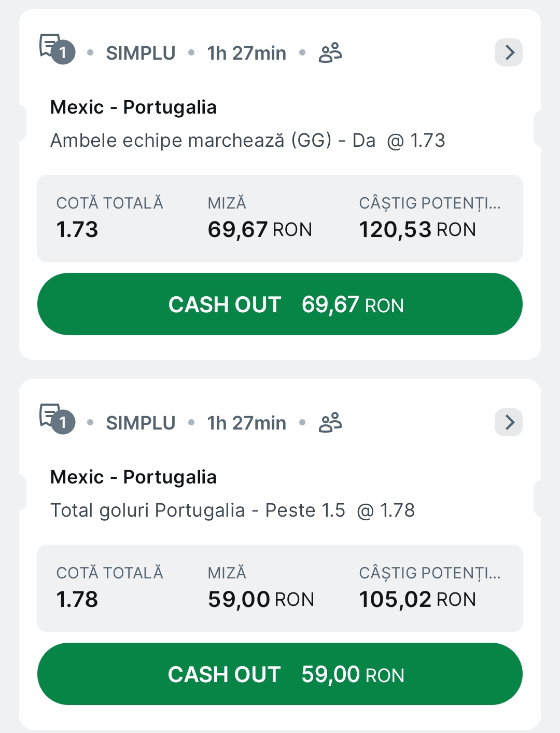Click the COTĂ TOTALĂ 1.78 value

(77, 599)
